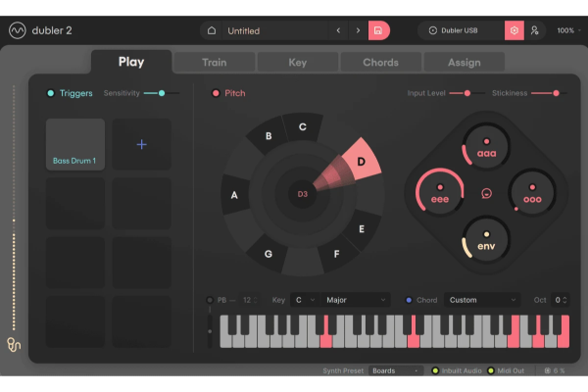588x392 pixels.
Task: Toggle the Pitch section on or off
Action: click(x=216, y=93)
